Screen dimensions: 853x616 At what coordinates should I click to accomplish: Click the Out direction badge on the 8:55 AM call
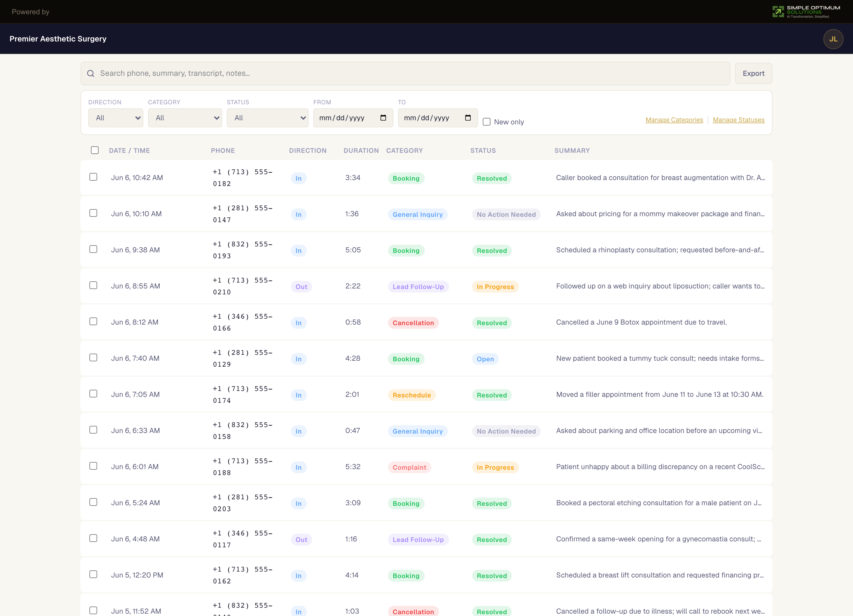[x=301, y=287]
